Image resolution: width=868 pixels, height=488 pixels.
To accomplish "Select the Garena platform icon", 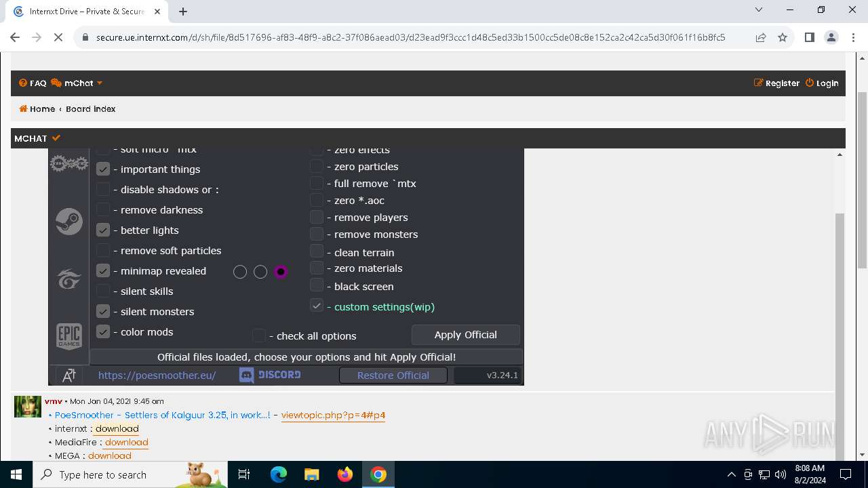I will pos(69,279).
